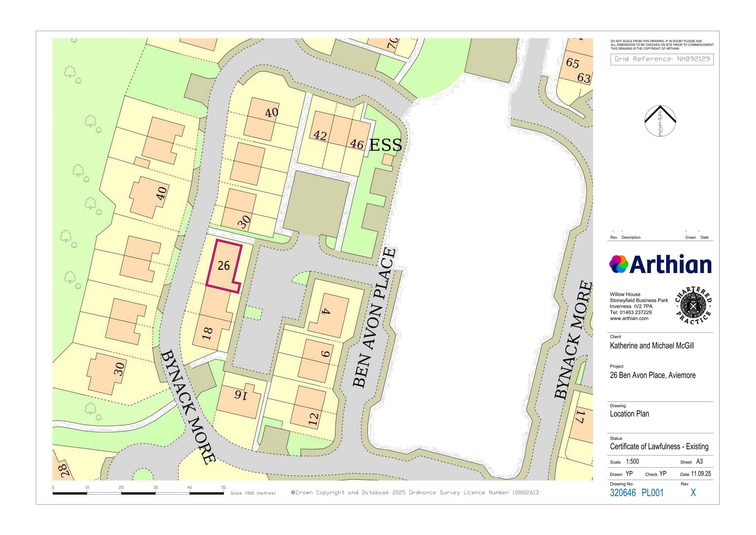Click house number 65 on the map
Viewport: 756px width, 535px height.
(572, 63)
